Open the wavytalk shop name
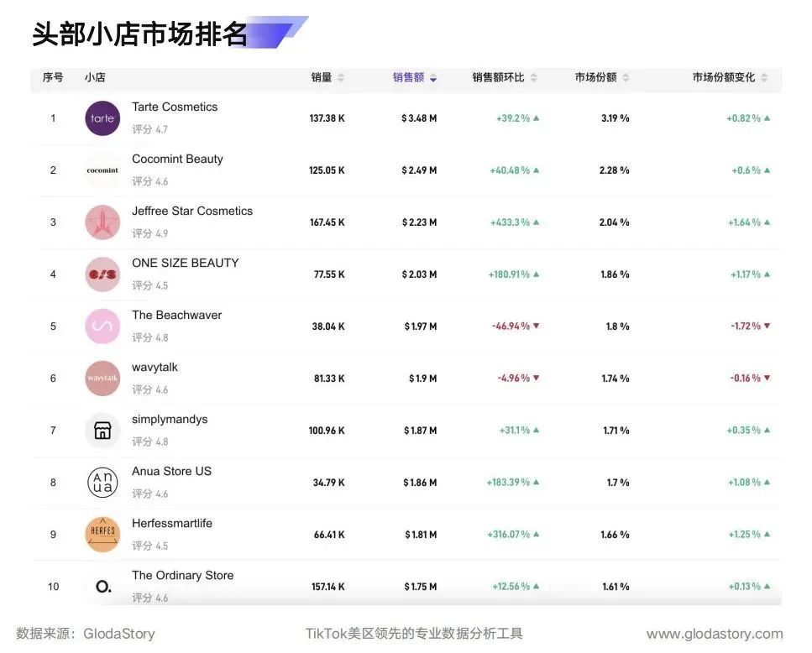This screenshot has height=653, width=812. tap(155, 368)
